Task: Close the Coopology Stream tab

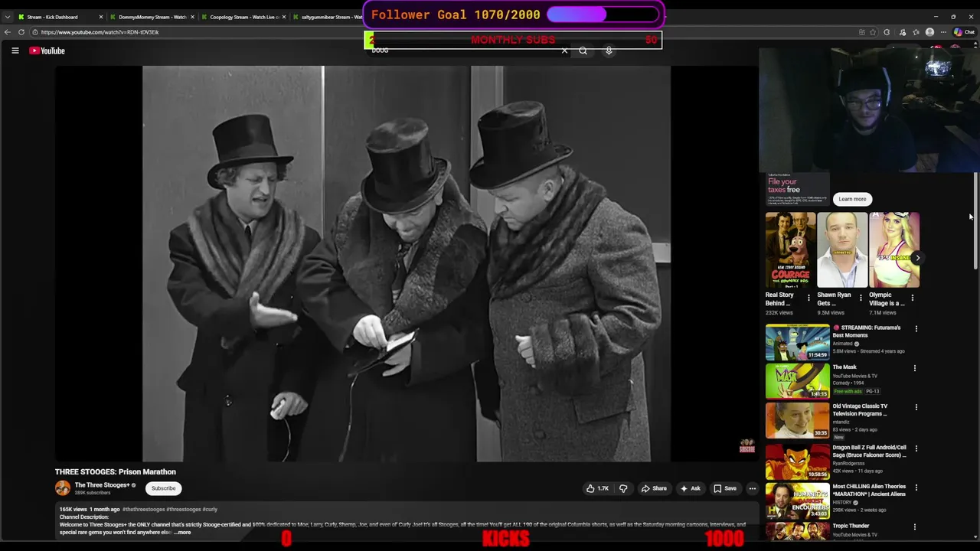Action: pos(284,17)
